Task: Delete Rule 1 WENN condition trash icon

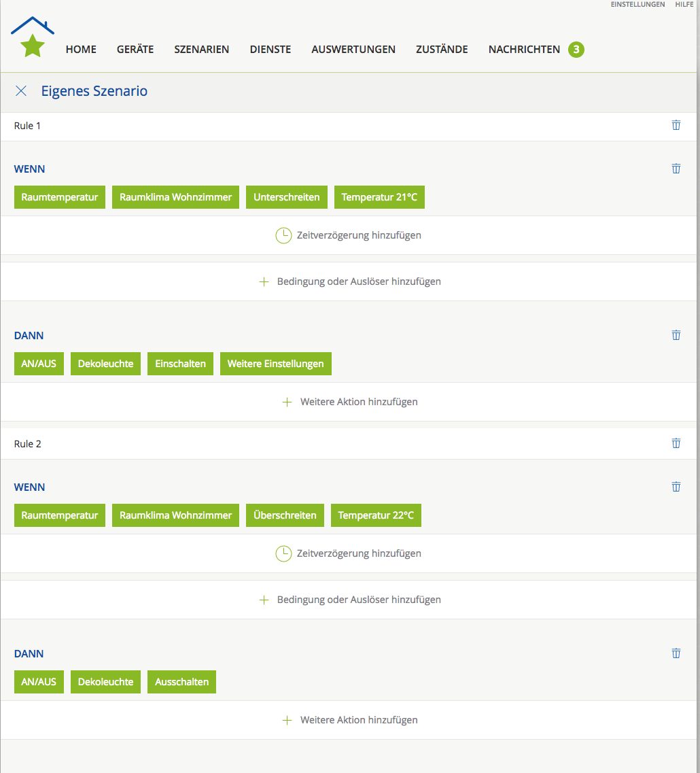Action: [x=676, y=169]
